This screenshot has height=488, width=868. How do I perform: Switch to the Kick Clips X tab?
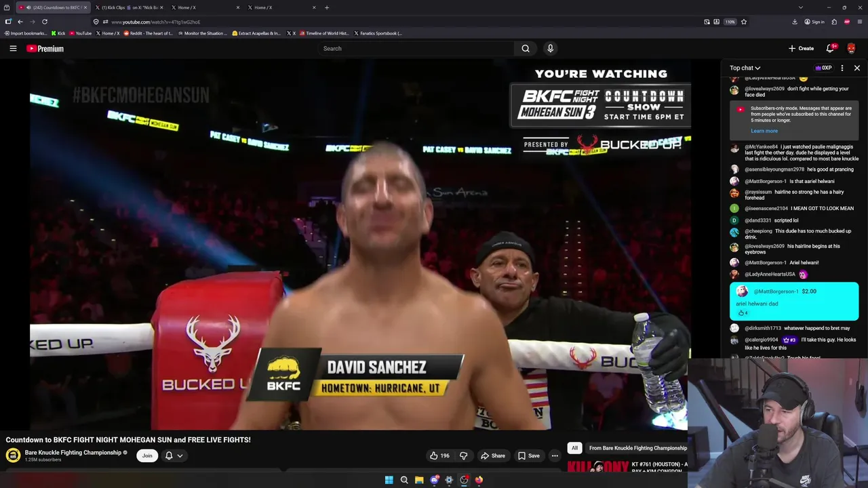(x=127, y=7)
